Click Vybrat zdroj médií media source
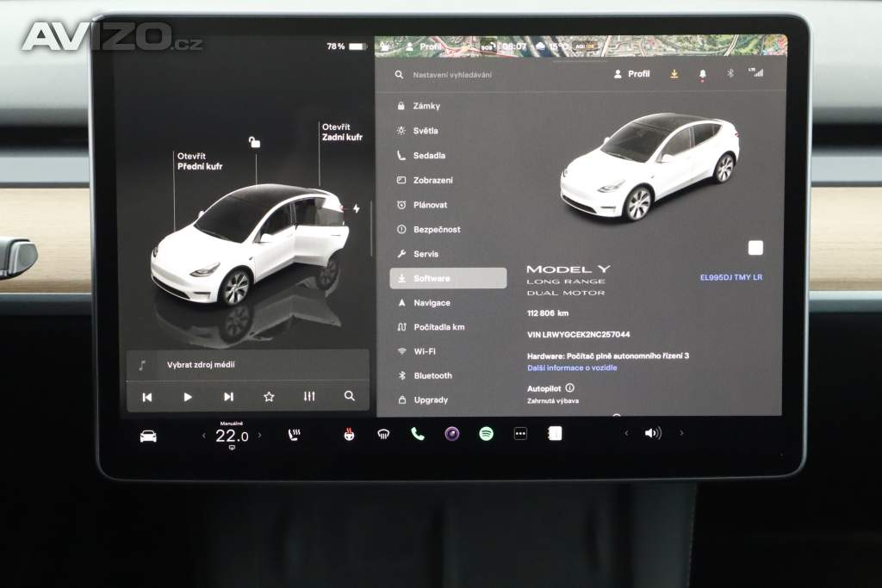Viewport: 882px width, 588px height. [201, 364]
